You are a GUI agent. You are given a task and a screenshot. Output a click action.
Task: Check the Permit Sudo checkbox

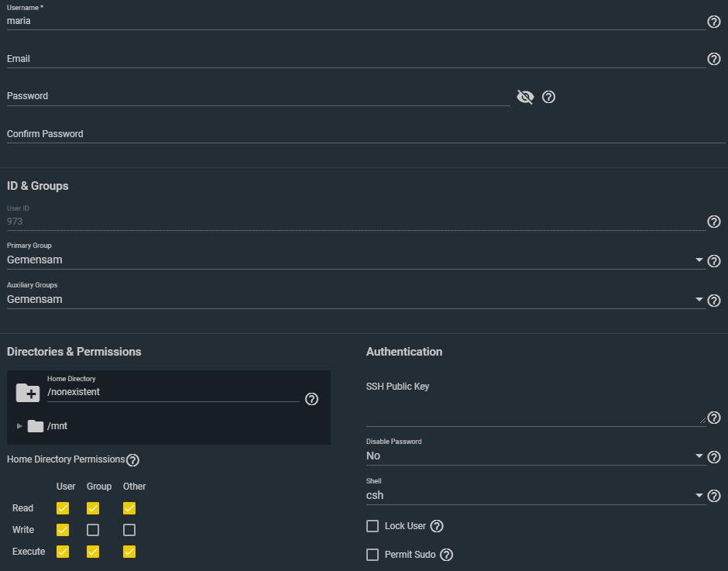pyautogui.click(x=373, y=555)
